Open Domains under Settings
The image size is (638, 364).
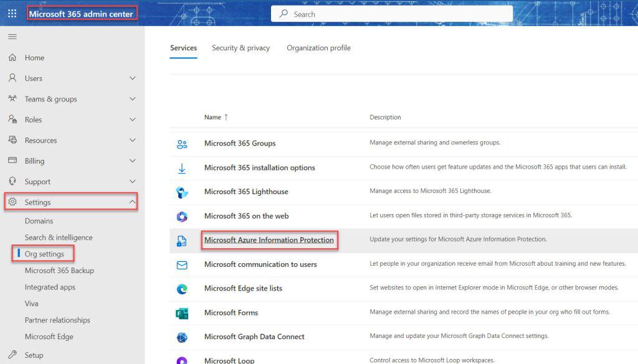39,221
